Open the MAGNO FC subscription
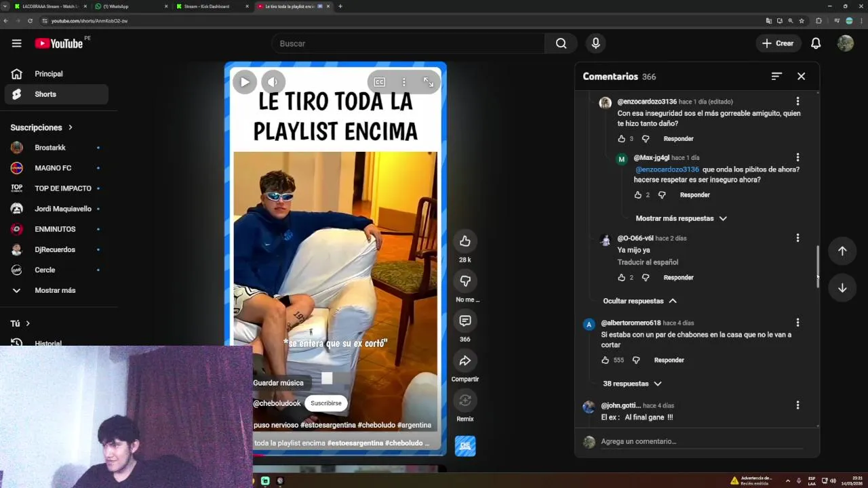This screenshot has height=488, width=868. click(x=57, y=168)
